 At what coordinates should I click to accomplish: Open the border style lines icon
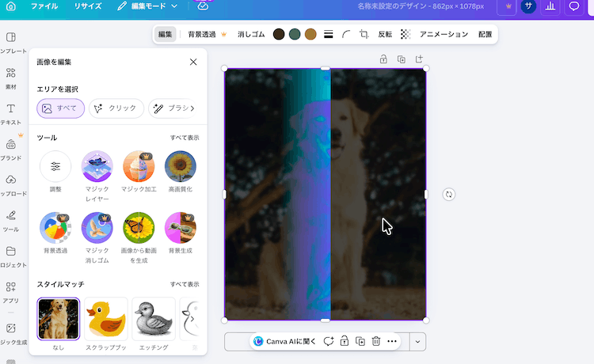tap(329, 35)
